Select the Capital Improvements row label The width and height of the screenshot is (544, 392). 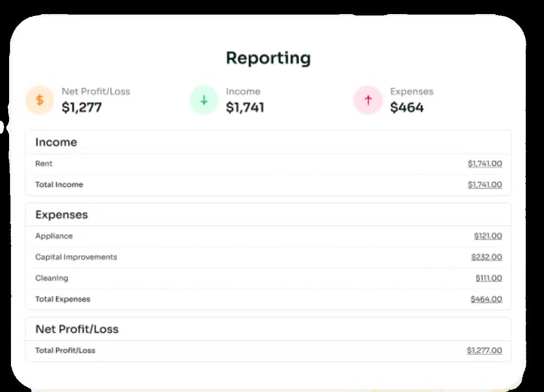pyautogui.click(x=76, y=257)
